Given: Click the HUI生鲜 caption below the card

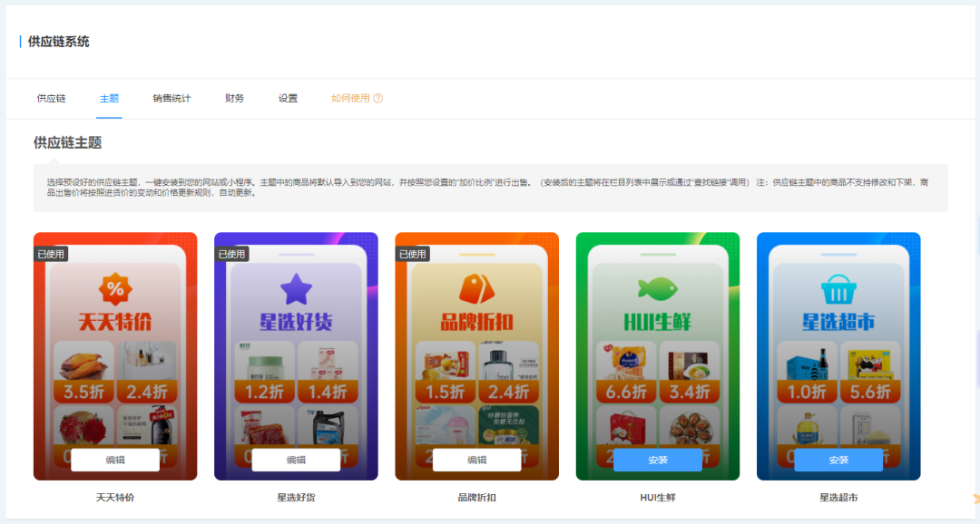Looking at the screenshot, I should tap(658, 498).
